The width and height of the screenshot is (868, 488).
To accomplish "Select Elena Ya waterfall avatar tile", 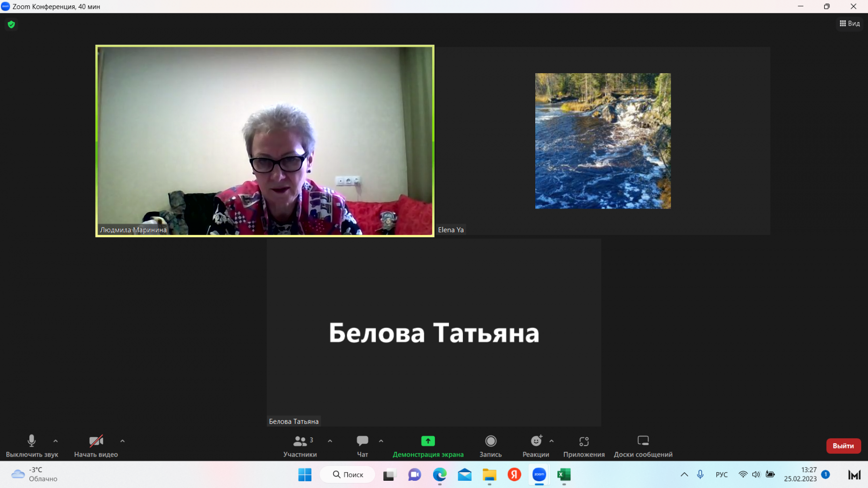I will pyautogui.click(x=603, y=141).
